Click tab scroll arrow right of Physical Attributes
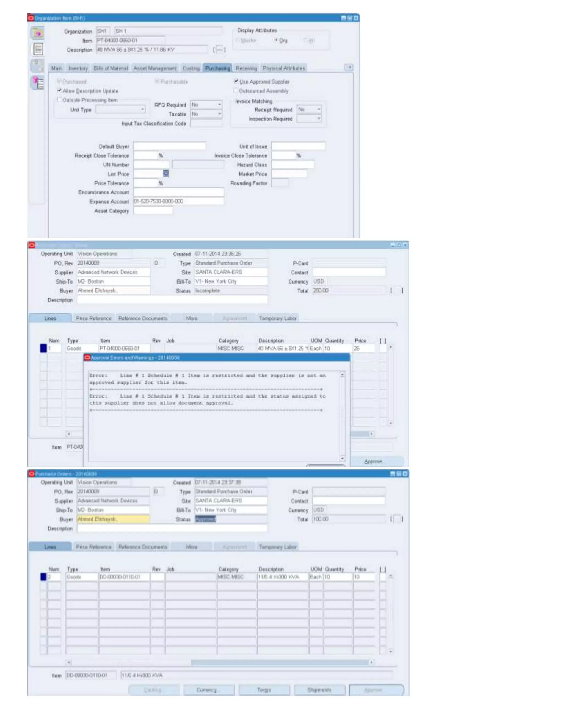This screenshot has height=728, width=563. point(349,68)
